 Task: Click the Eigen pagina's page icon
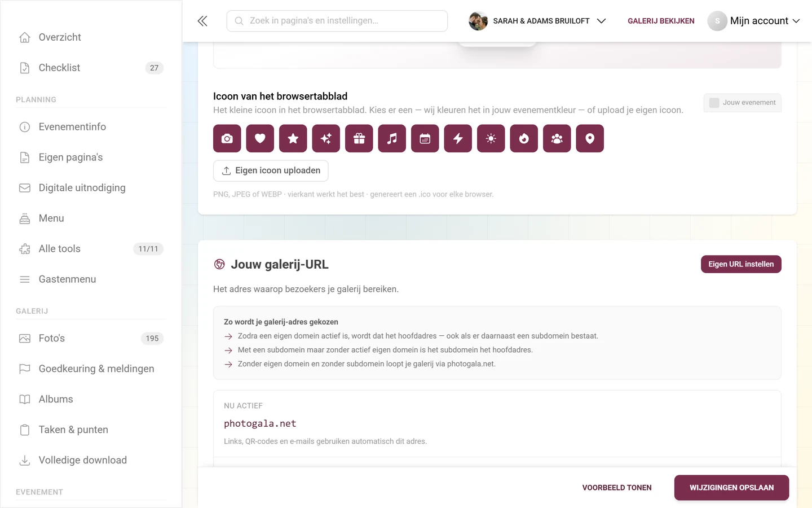click(25, 157)
